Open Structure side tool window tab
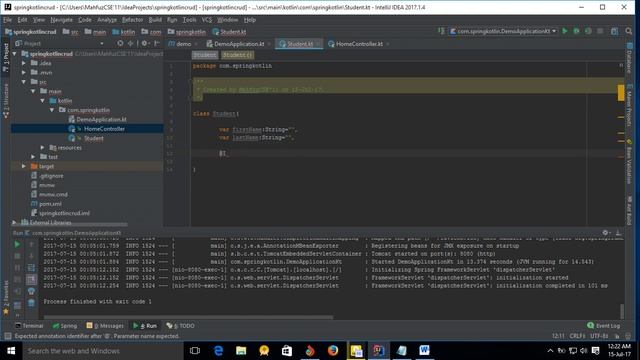 click(6, 101)
